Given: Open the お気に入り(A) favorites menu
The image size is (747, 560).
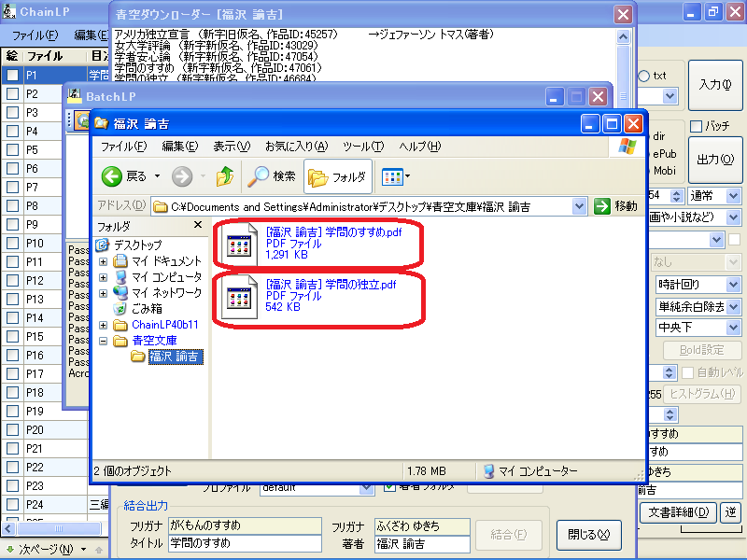Looking at the screenshot, I should tap(296, 147).
